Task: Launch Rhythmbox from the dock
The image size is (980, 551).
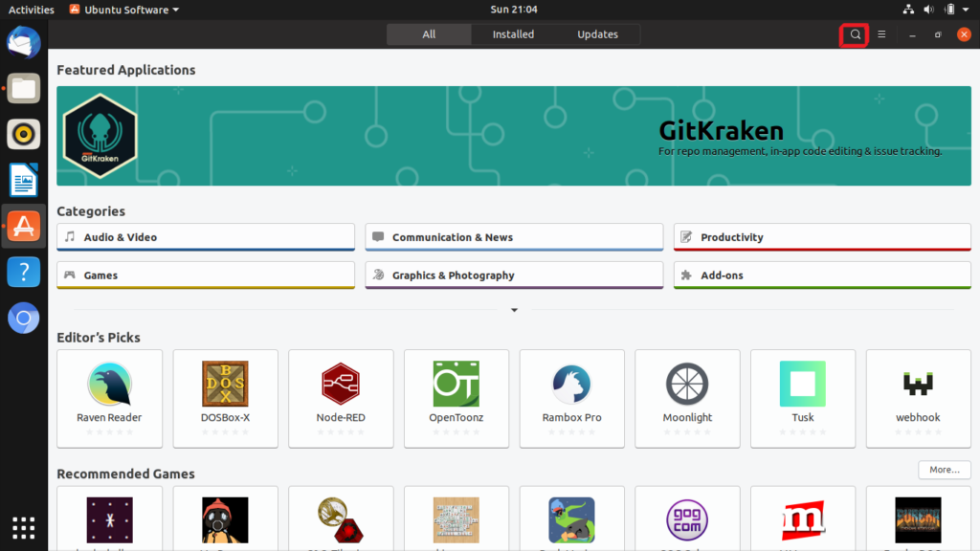Action: (x=24, y=134)
